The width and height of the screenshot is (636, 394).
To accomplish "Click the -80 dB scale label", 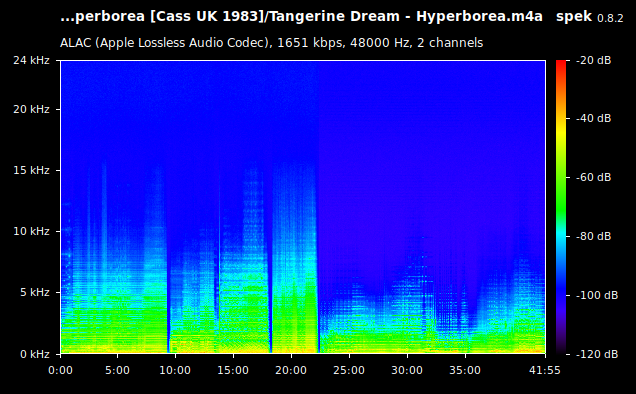I will (x=593, y=236).
